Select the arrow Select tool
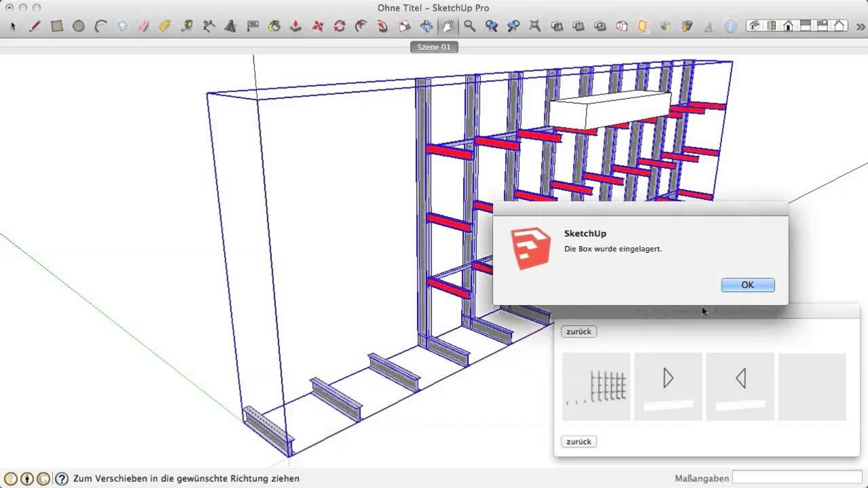The image size is (868, 488). 13,26
